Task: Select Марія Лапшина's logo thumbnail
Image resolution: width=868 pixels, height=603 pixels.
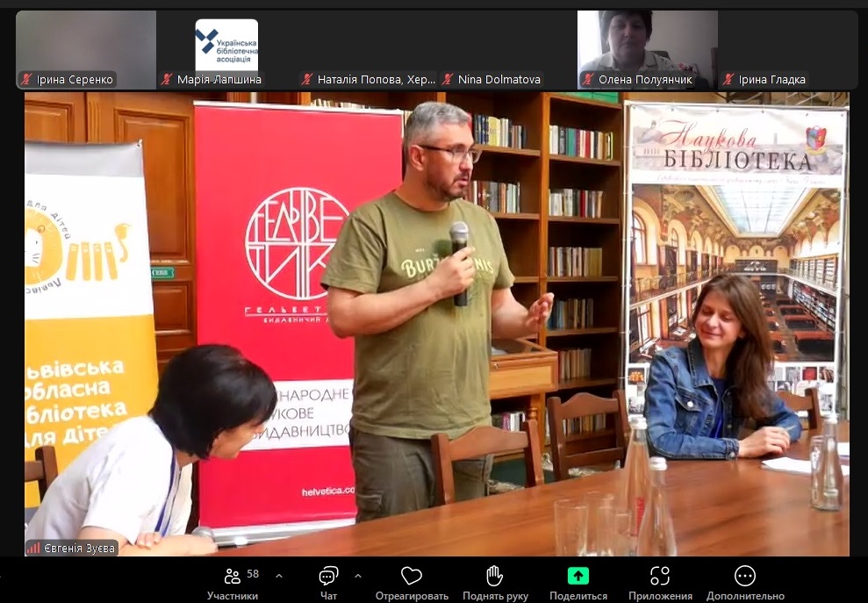Action: point(226,44)
